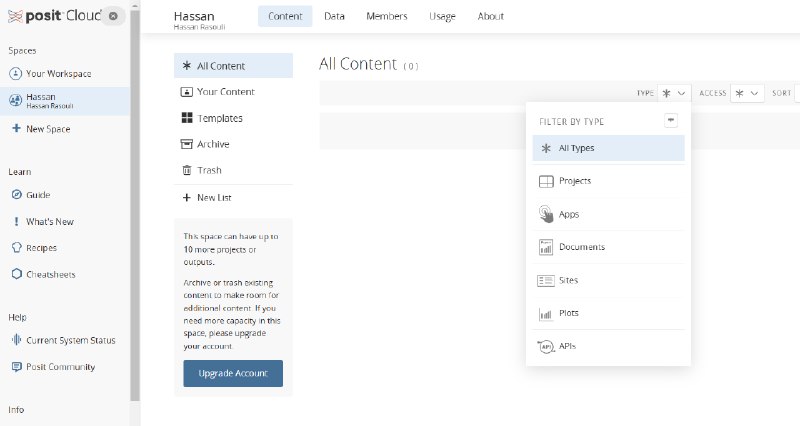Select All Content list
The height and width of the screenshot is (426, 800).
[x=233, y=66]
